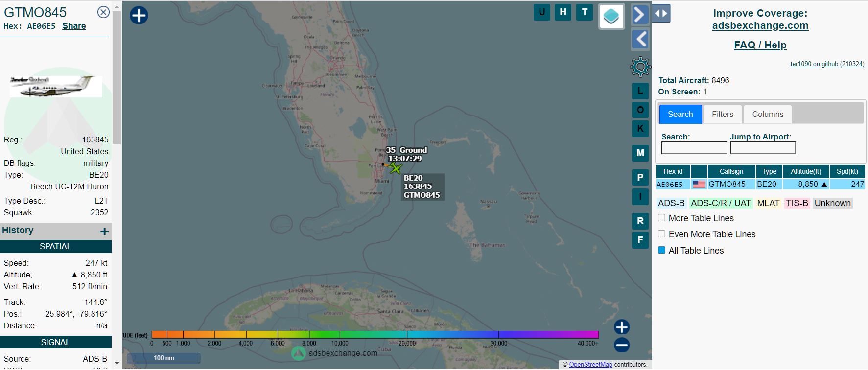Click the altitude color scale bar
Screen dimensions: 868x370
click(375, 335)
